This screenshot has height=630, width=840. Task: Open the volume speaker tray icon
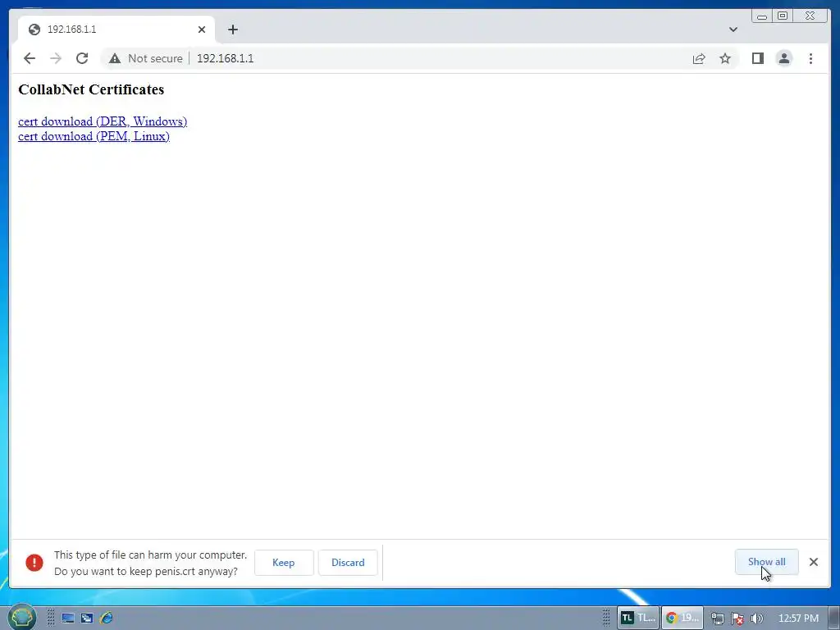pos(756,619)
